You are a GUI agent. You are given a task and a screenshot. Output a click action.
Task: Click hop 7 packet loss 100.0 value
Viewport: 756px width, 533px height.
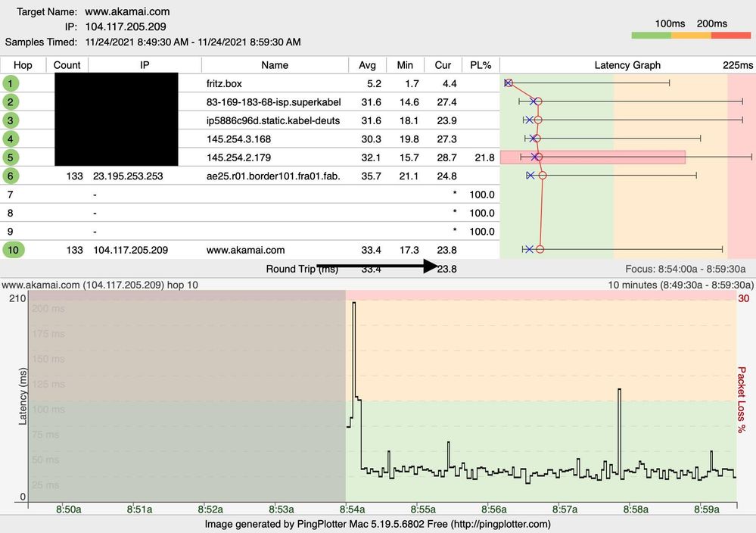tap(482, 195)
